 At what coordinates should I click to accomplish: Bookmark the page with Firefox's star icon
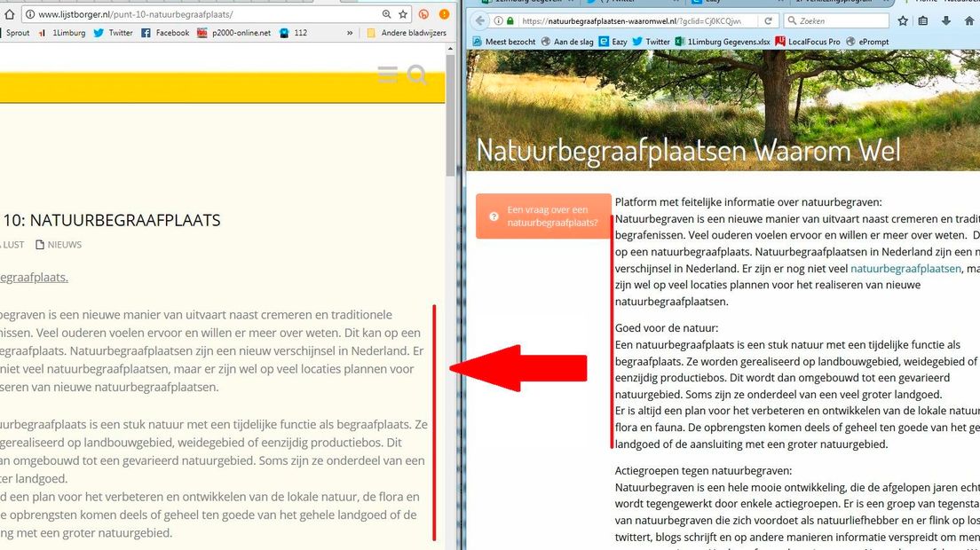coord(903,20)
